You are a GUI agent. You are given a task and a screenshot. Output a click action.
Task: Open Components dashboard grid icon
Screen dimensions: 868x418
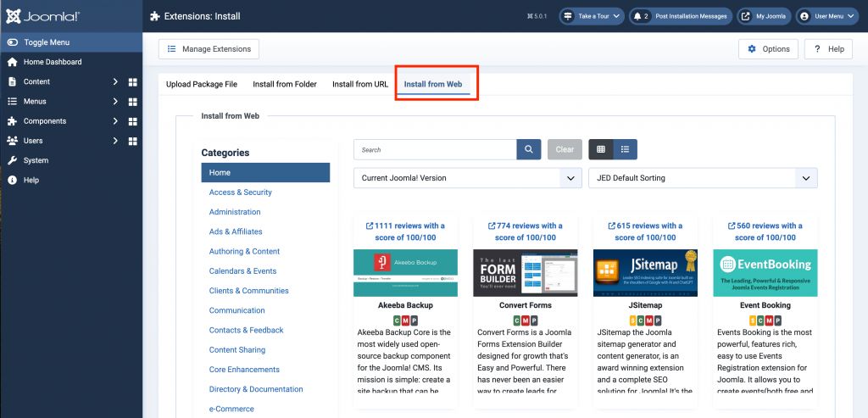pos(132,121)
